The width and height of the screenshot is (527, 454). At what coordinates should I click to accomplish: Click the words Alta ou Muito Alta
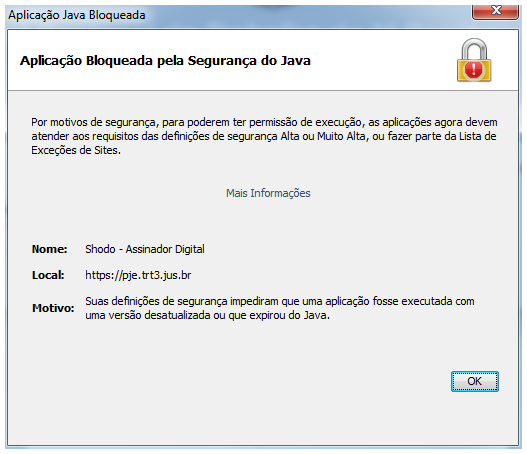[323, 136]
